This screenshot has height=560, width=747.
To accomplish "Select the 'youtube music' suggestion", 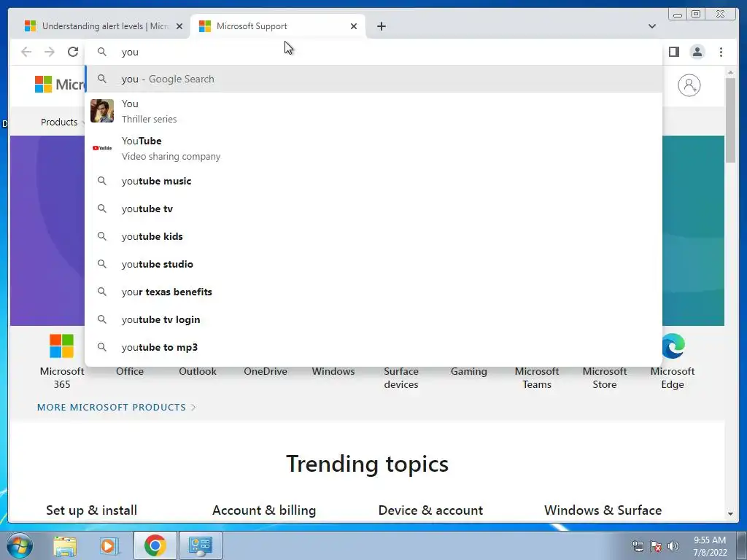I will click(x=373, y=181).
